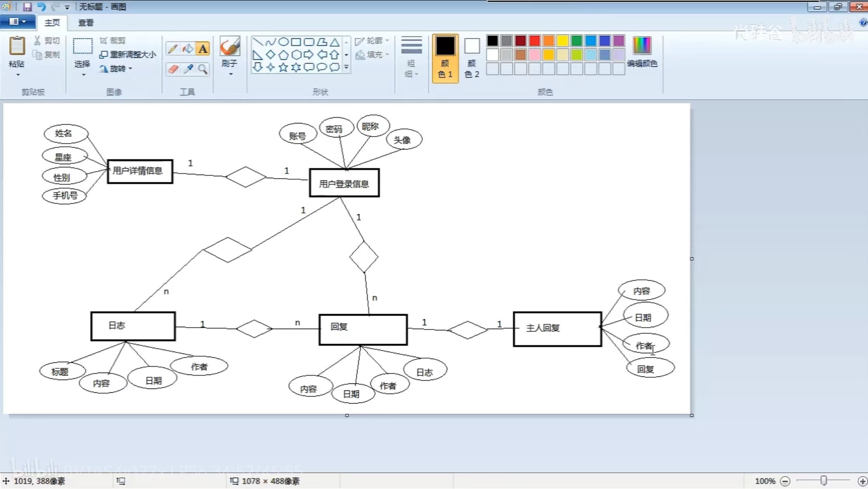Click the Paint Help question icon

tap(863, 23)
